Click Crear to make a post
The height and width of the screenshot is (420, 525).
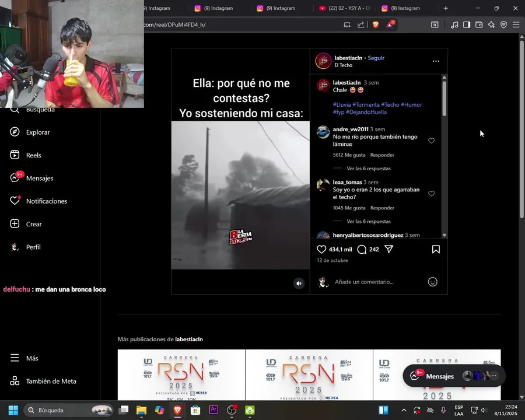pos(26,224)
